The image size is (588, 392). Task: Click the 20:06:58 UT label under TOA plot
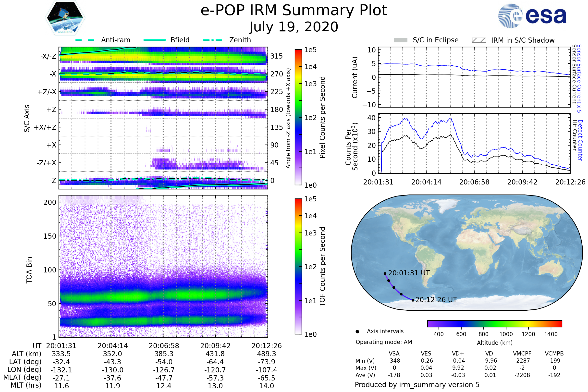pyautogui.click(x=164, y=346)
